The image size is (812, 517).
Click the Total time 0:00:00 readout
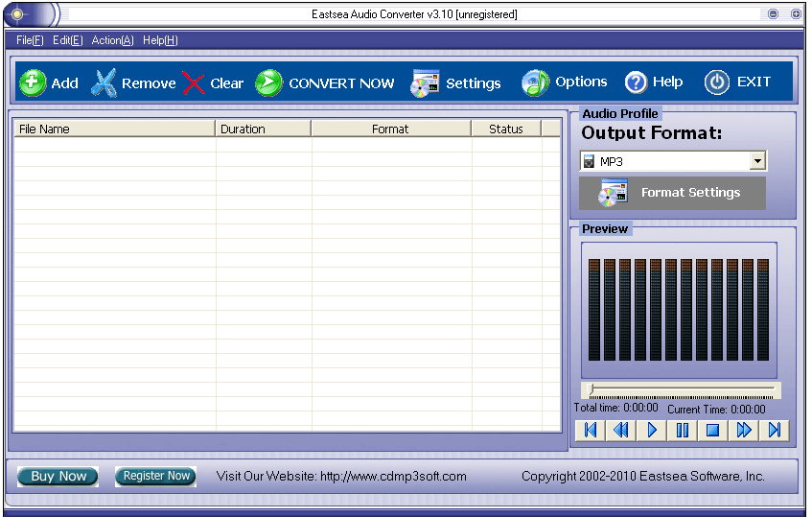(615, 408)
